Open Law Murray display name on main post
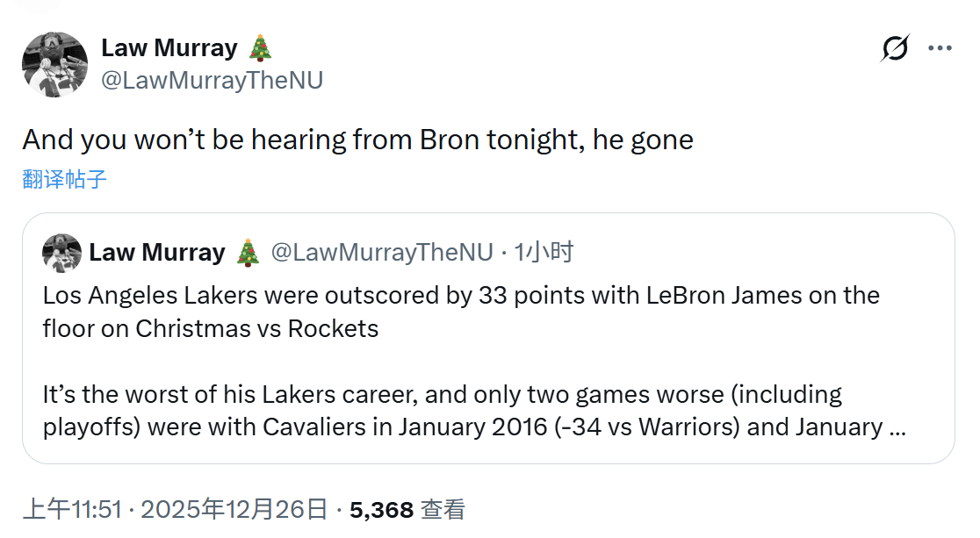The height and width of the screenshot is (538, 980). tap(169, 47)
